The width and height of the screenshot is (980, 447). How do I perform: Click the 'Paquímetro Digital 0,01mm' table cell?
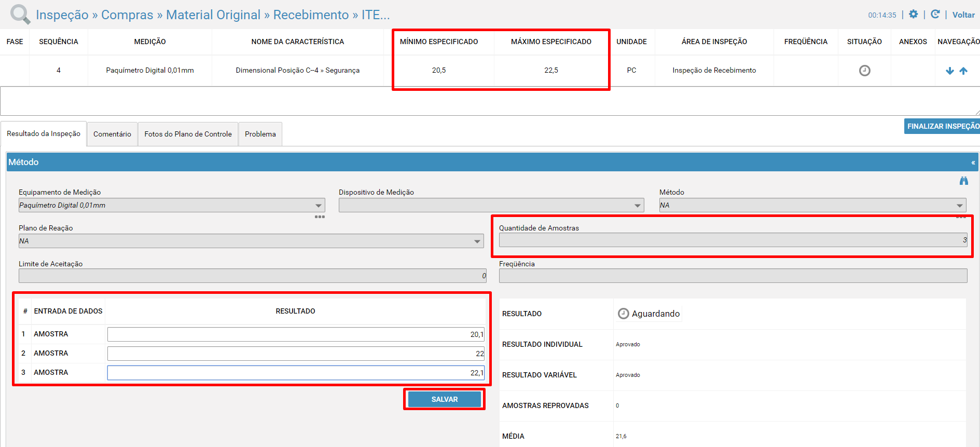(x=150, y=70)
